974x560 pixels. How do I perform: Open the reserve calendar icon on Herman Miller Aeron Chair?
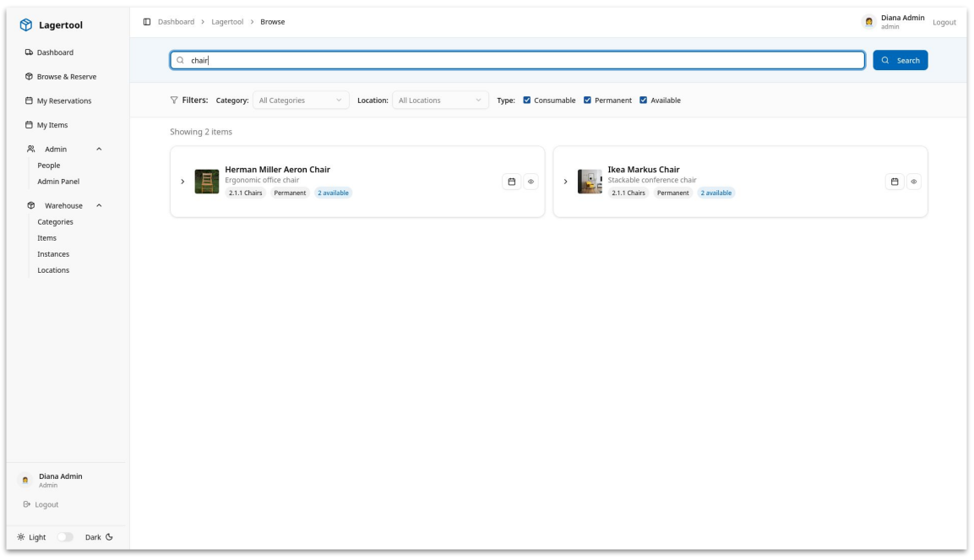510,180
